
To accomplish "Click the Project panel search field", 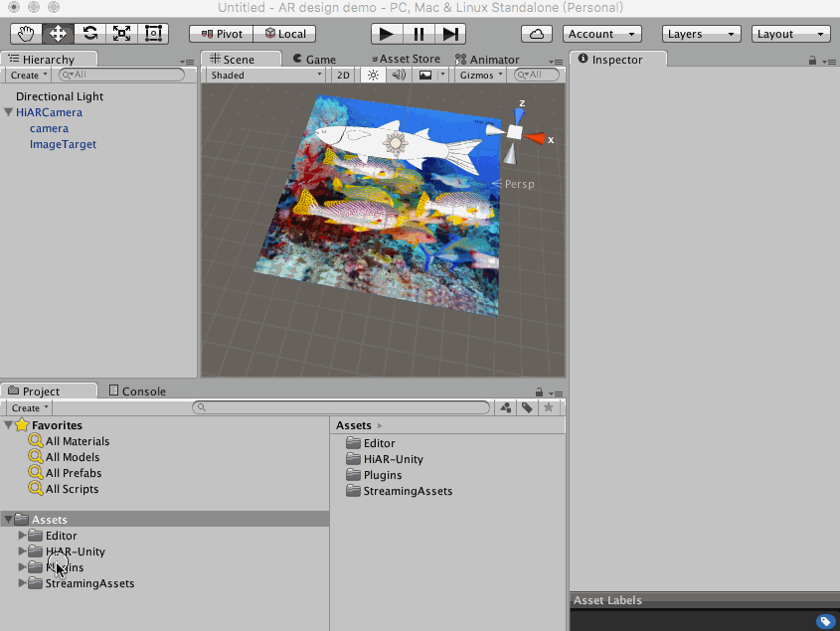I will (x=341, y=408).
